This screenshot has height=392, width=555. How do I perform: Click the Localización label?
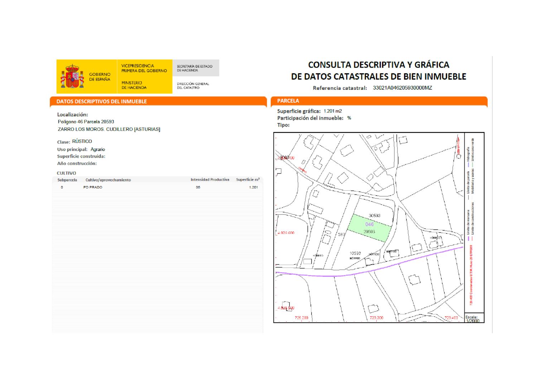pos(72,114)
